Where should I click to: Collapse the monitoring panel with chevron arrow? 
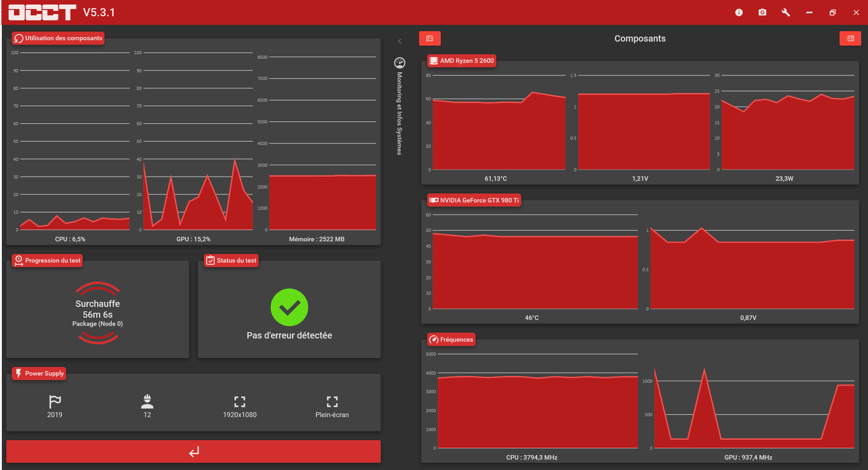(x=400, y=41)
